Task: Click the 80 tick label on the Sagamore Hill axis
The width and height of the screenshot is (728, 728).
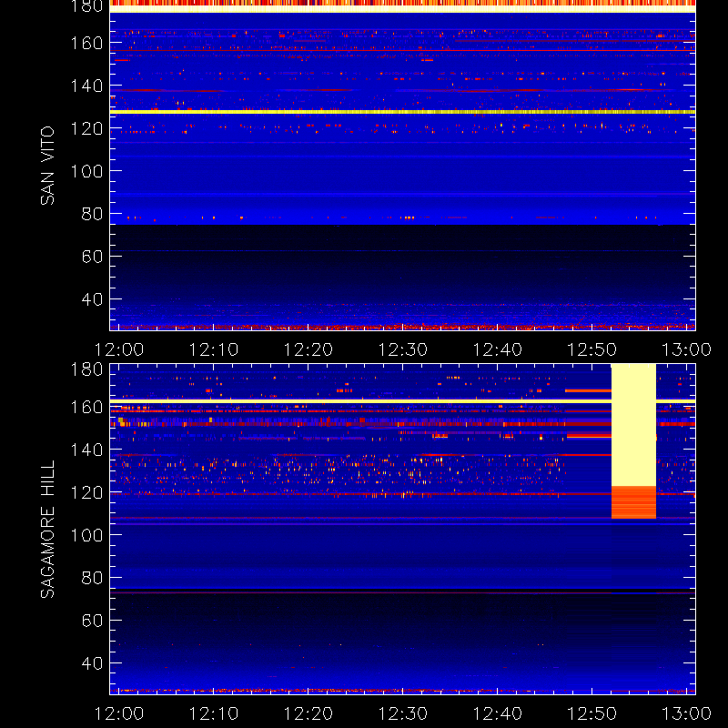Action: pyautogui.click(x=92, y=578)
